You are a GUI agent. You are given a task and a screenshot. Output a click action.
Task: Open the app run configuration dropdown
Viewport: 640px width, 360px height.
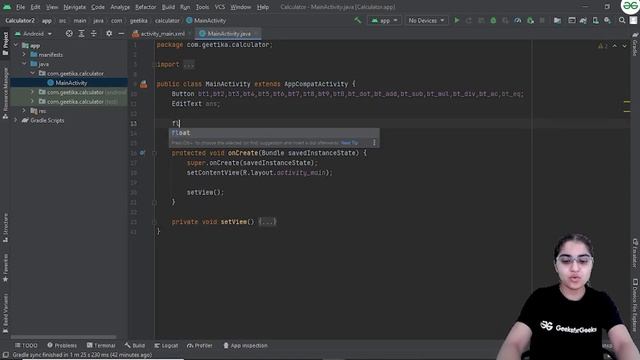click(x=384, y=20)
